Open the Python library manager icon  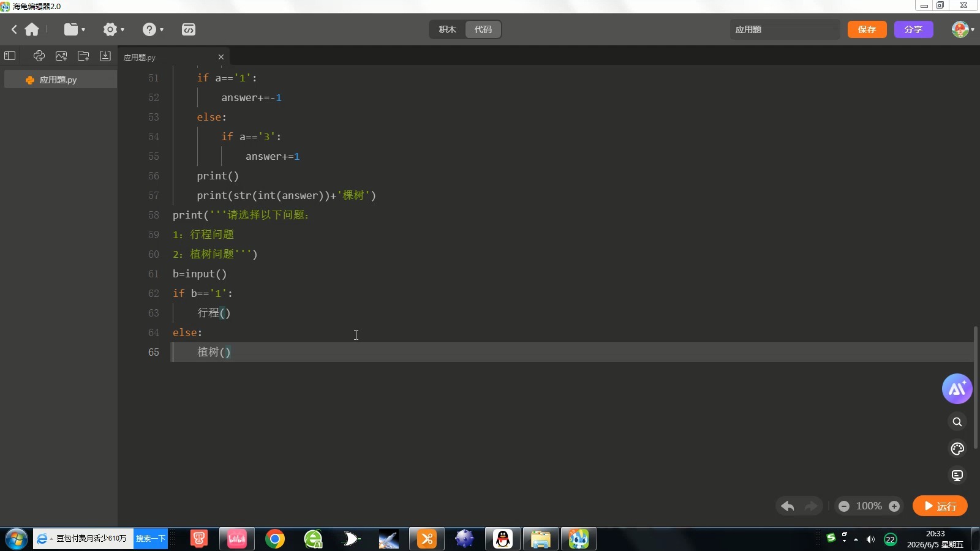point(39,56)
